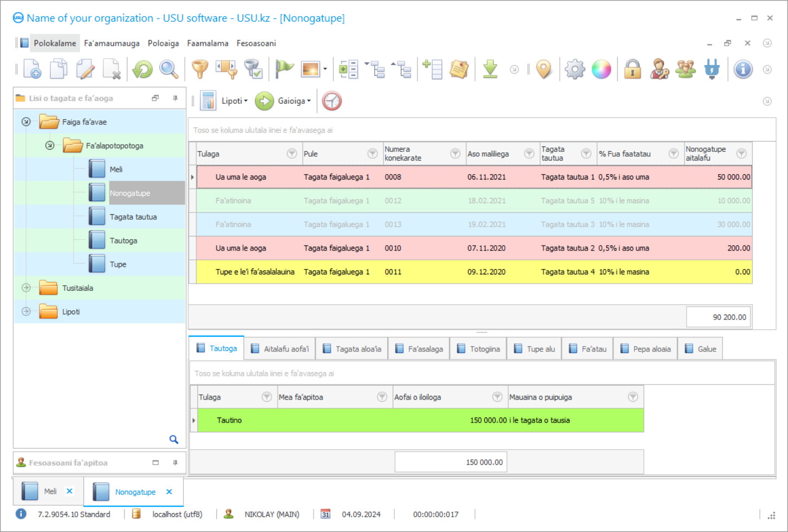Click the date 04.09.2024 in status bar
The image size is (788, 532).
361,514
